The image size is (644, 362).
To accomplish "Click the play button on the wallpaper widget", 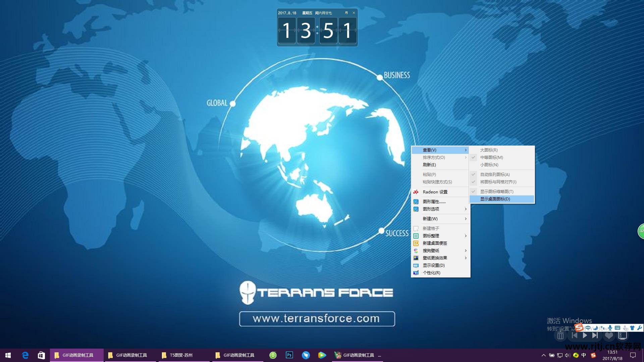I will tap(585, 335).
